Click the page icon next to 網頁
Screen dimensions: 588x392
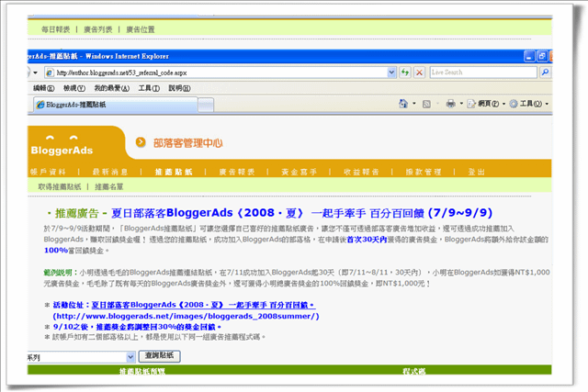[x=471, y=104]
